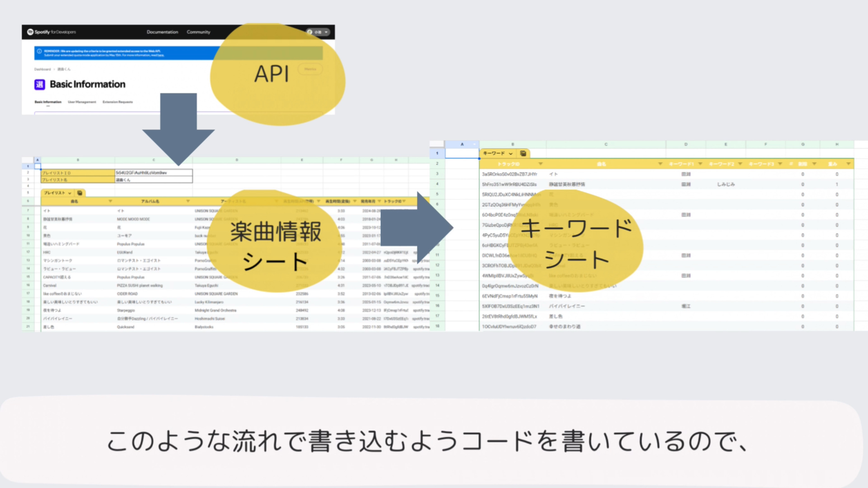Follow the 'here' link in the reminder banner

[161, 55]
